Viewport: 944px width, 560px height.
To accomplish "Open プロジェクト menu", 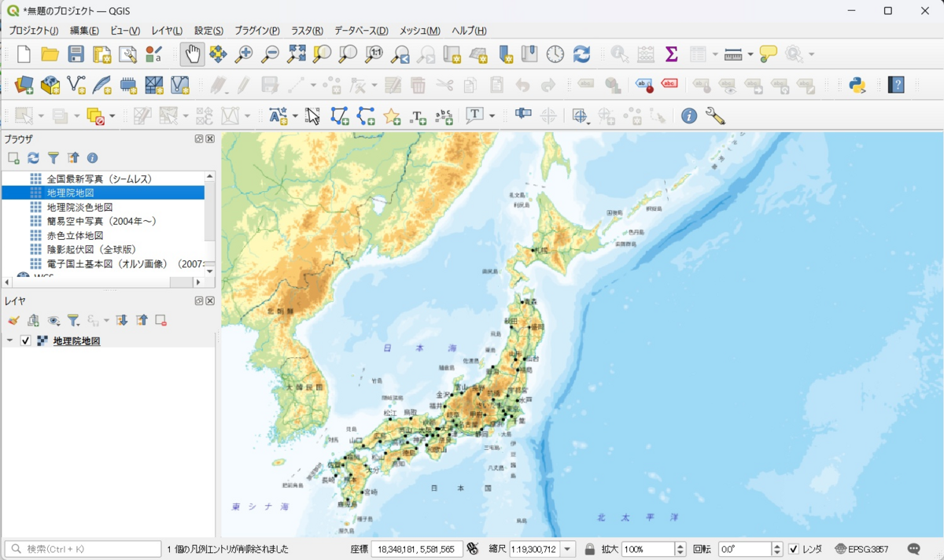I will (34, 31).
